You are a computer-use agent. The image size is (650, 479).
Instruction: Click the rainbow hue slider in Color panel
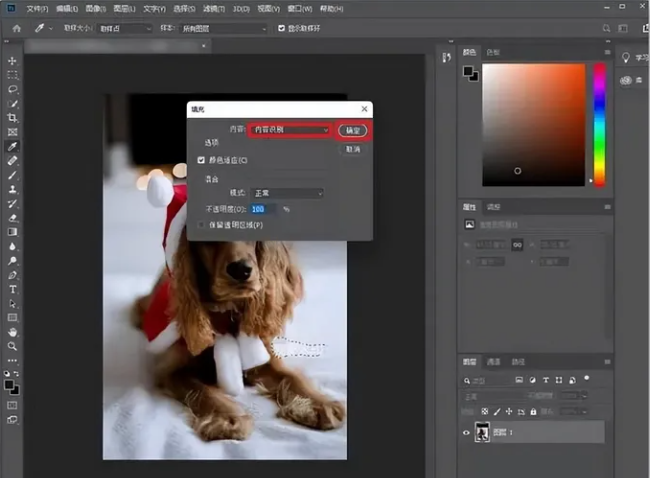(x=599, y=125)
